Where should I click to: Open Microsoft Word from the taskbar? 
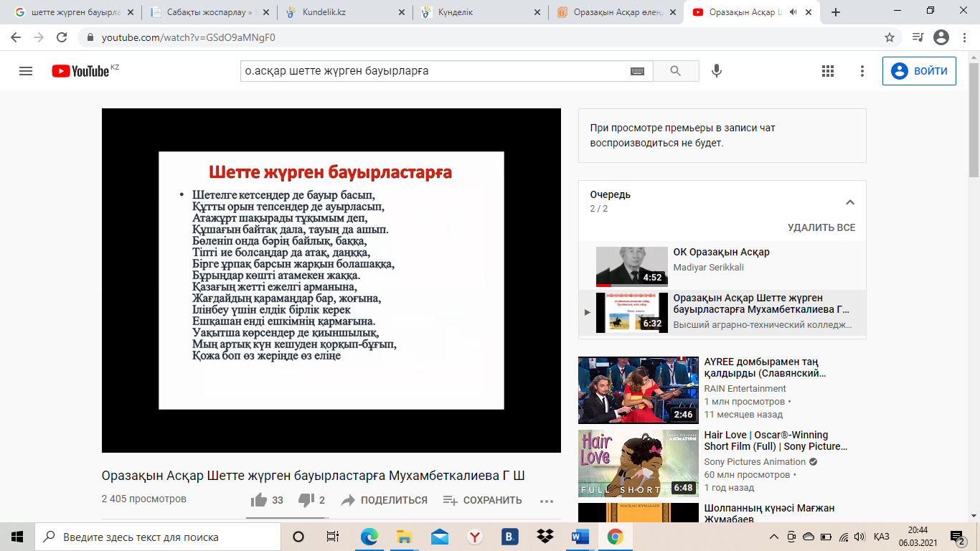(580, 537)
